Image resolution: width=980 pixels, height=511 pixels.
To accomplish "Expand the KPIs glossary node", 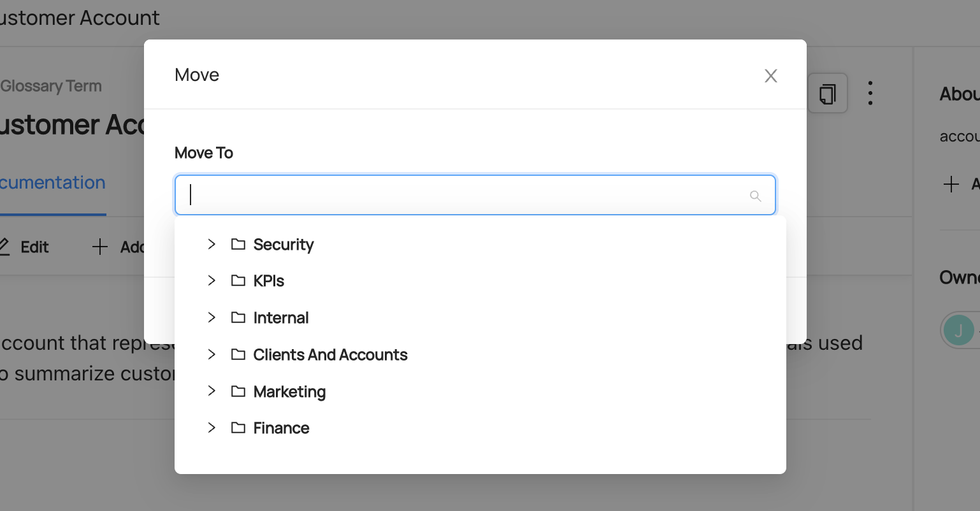I will (212, 281).
